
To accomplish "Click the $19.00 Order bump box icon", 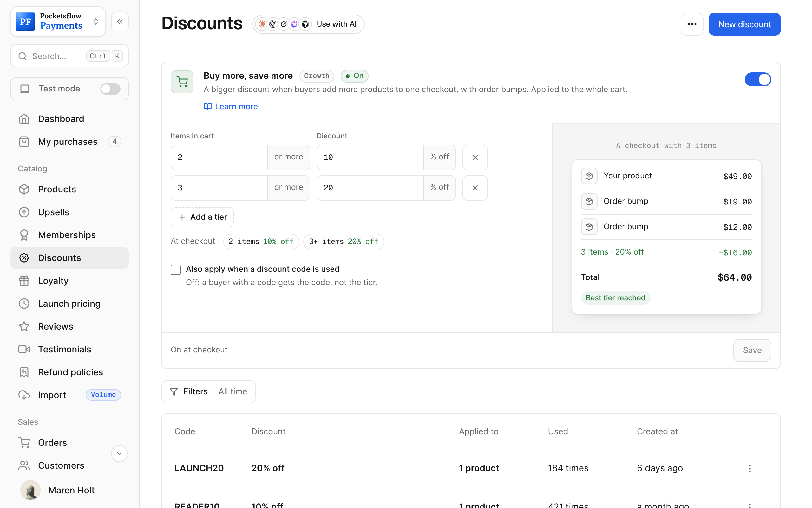I will click(x=589, y=202).
